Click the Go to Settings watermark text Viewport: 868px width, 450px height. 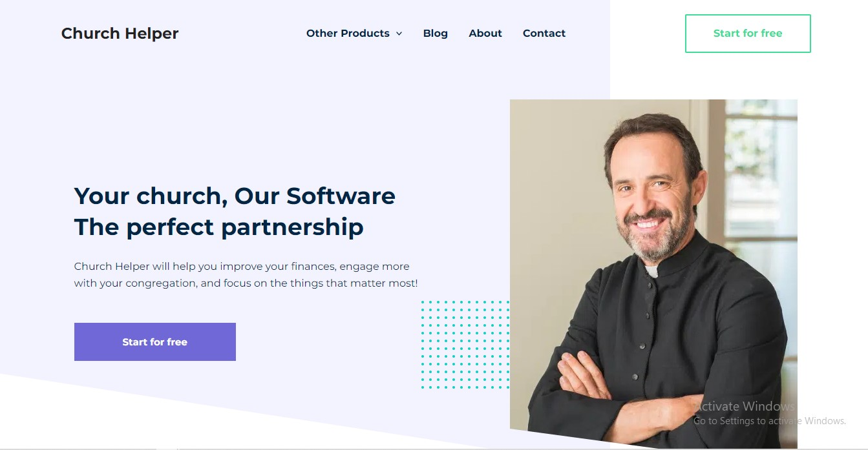coord(770,421)
